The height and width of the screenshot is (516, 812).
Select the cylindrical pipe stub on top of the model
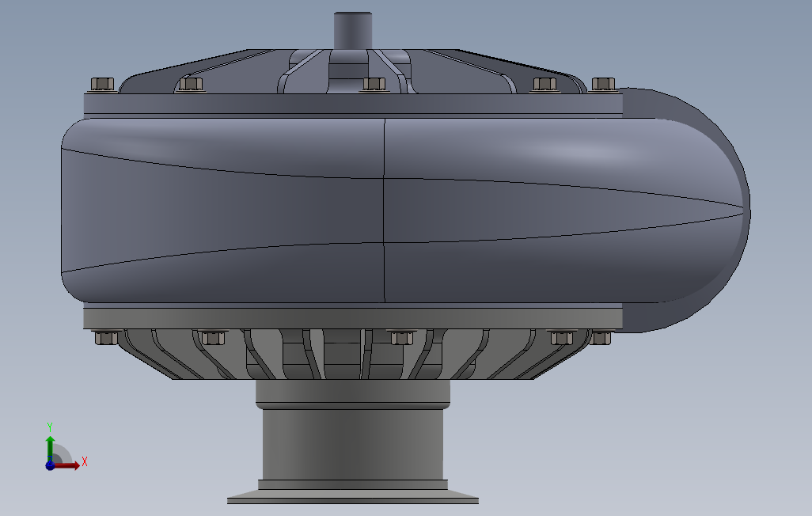pos(353,30)
